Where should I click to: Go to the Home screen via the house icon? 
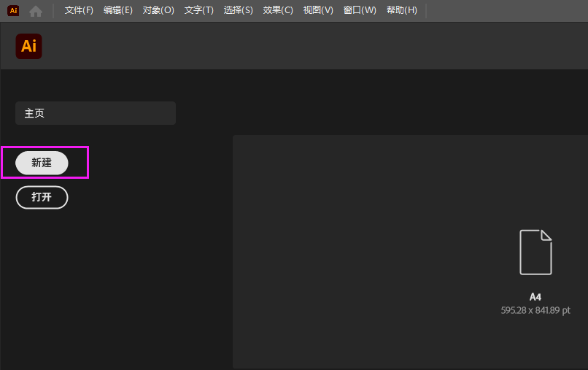tap(36, 11)
